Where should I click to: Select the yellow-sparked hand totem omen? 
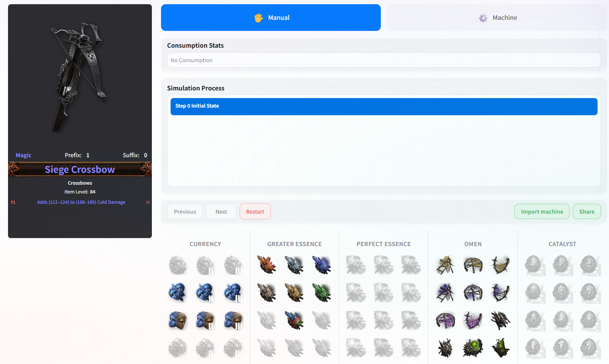click(x=446, y=265)
